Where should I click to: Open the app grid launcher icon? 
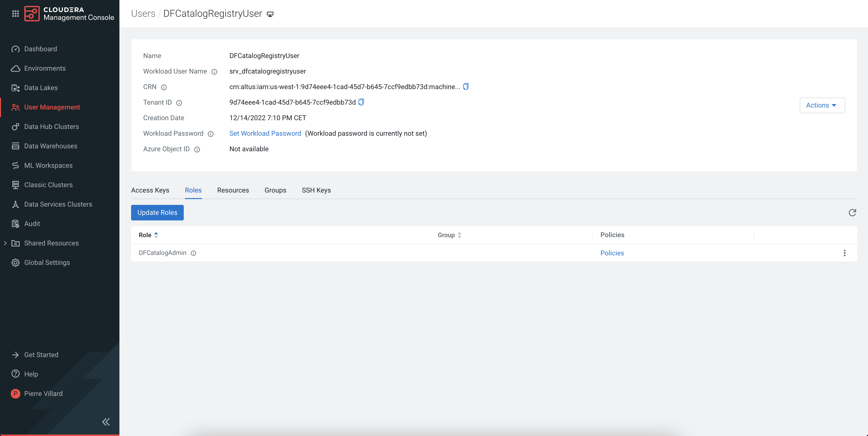pyautogui.click(x=15, y=14)
